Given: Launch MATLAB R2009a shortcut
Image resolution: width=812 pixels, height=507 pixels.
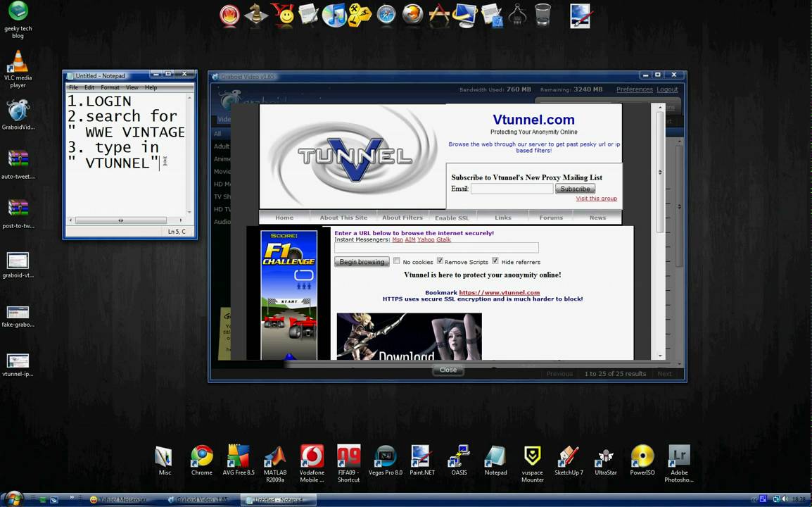Looking at the screenshot, I should pos(275,463).
